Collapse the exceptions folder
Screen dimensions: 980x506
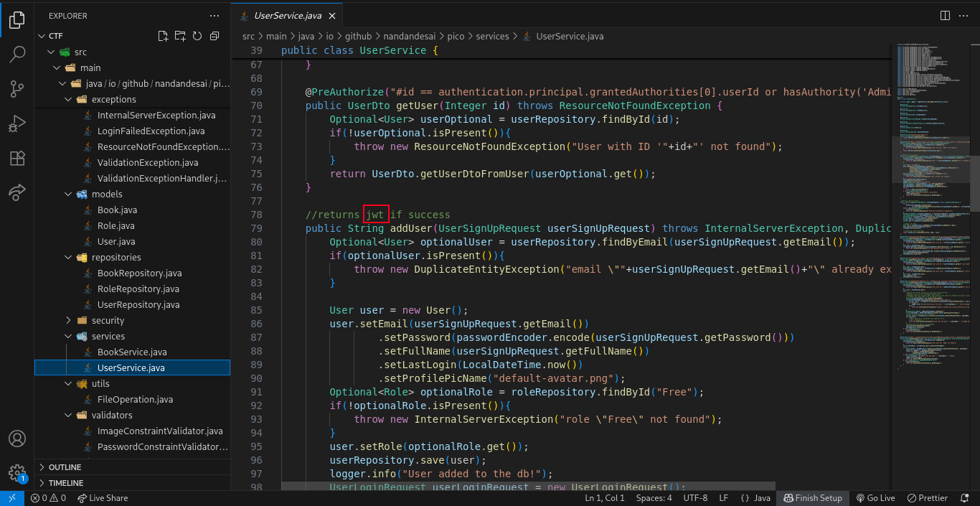click(x=113, y=100)
